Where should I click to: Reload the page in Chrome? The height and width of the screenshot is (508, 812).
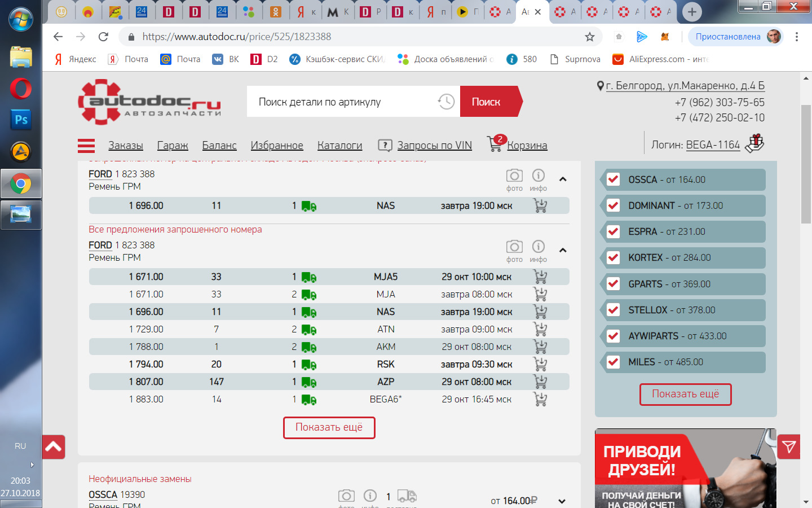coord(103,37)
